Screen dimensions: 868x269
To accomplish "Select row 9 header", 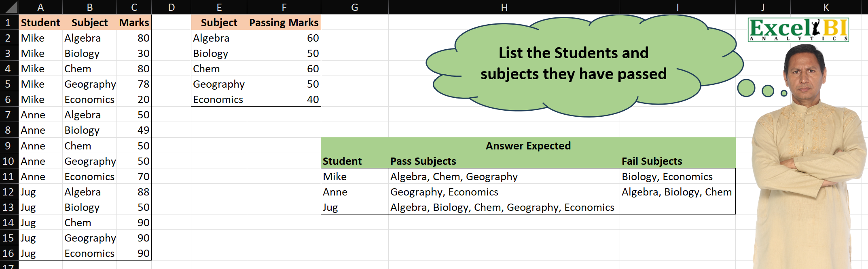I will click(x=8, y=146).
